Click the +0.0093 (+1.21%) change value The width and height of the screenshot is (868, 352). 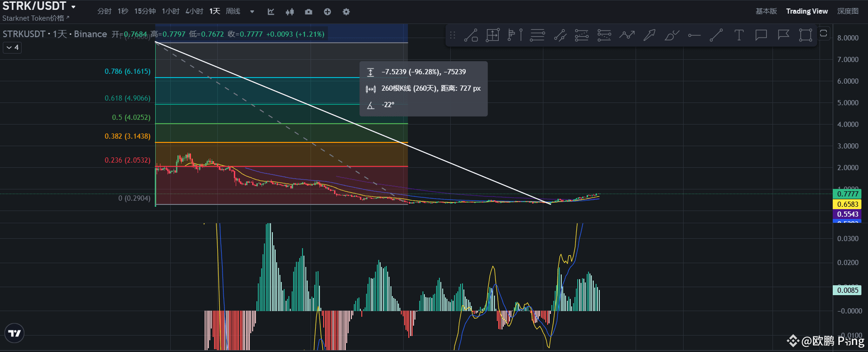pos(295,34)
